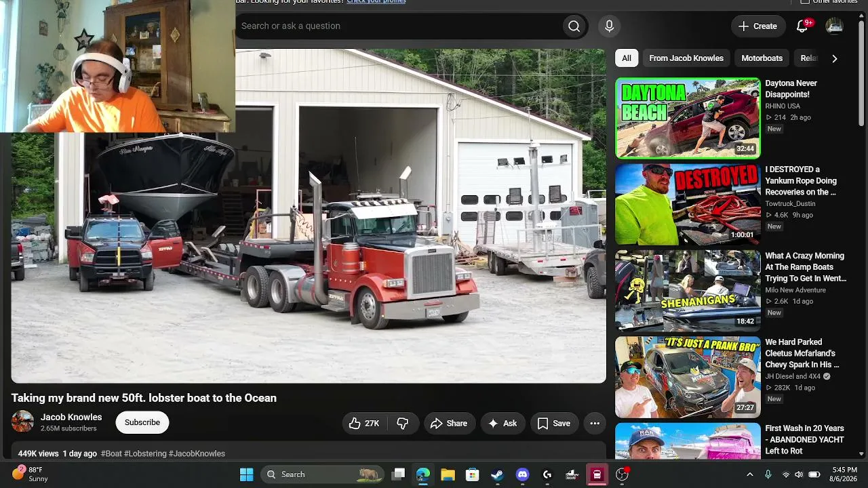Screen dimensions: 868x488
Task: Switch to Microsoft Edge on taskbar
Action: [x=423, y=474]
